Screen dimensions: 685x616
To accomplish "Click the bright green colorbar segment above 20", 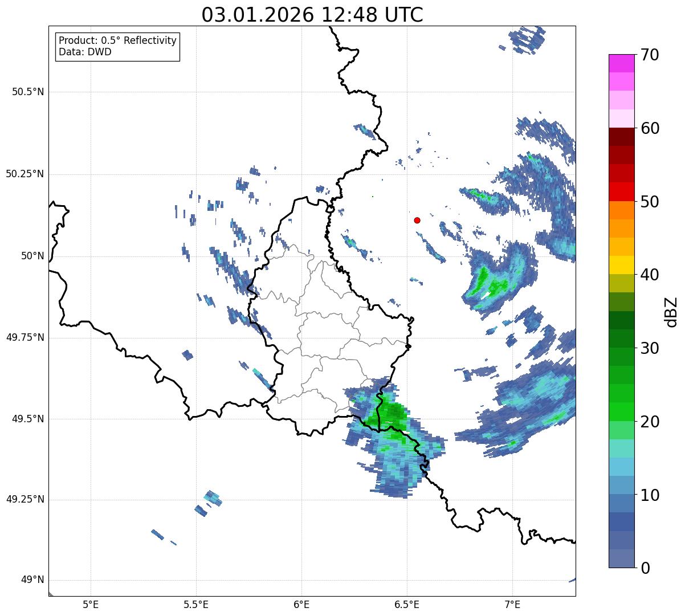I will point(621,412).
